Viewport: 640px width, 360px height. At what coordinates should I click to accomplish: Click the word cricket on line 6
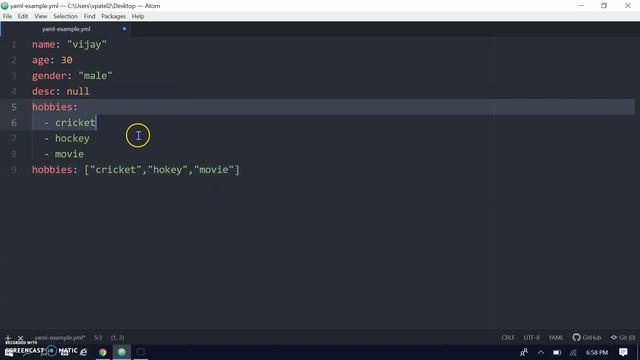coord(75,122)
